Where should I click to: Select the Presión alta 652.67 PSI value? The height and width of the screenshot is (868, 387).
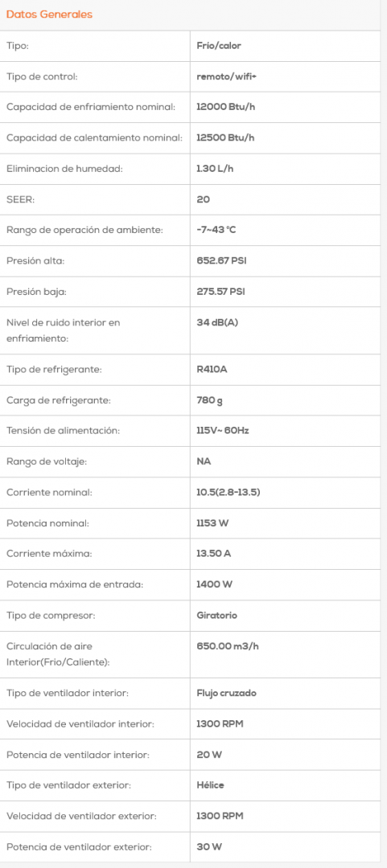point(221,261)
